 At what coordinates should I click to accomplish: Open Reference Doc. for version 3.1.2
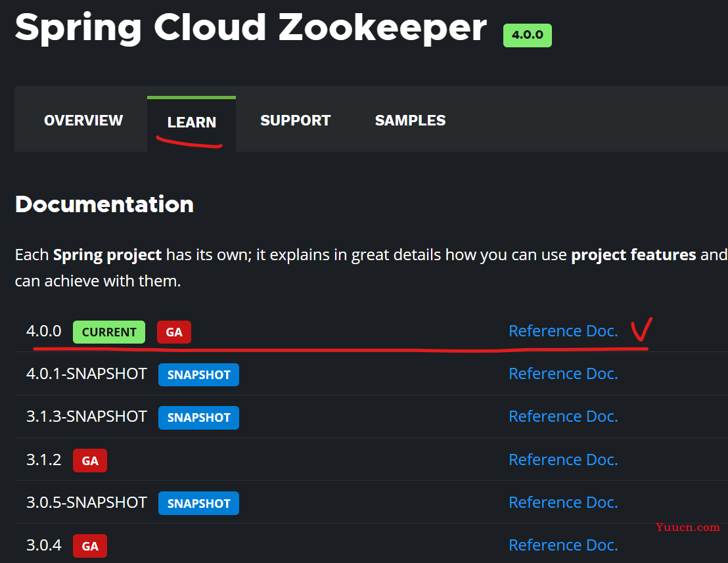(x=563, y=459)
